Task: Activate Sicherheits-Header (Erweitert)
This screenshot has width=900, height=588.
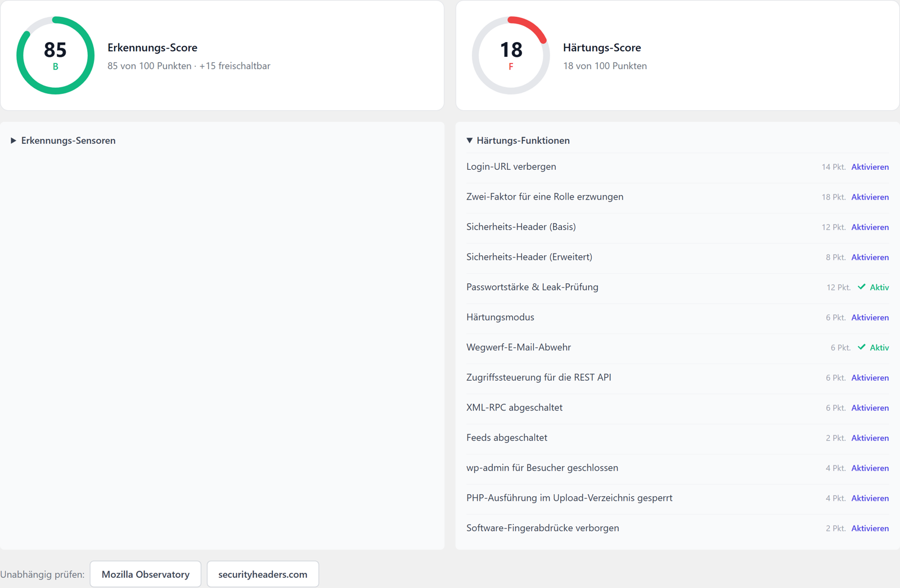Action: 870,257
